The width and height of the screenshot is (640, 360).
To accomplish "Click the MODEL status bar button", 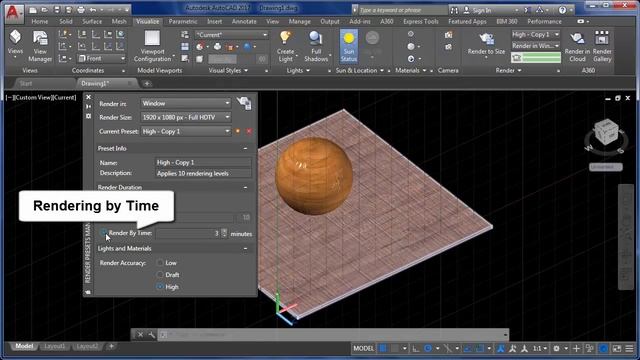I will pos(363,348).
